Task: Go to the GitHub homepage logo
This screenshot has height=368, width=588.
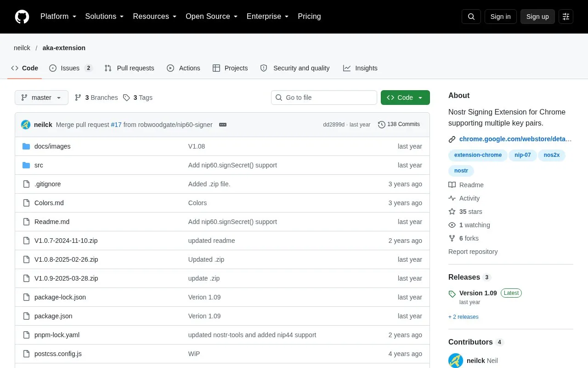Action: [x=22, y=17]
